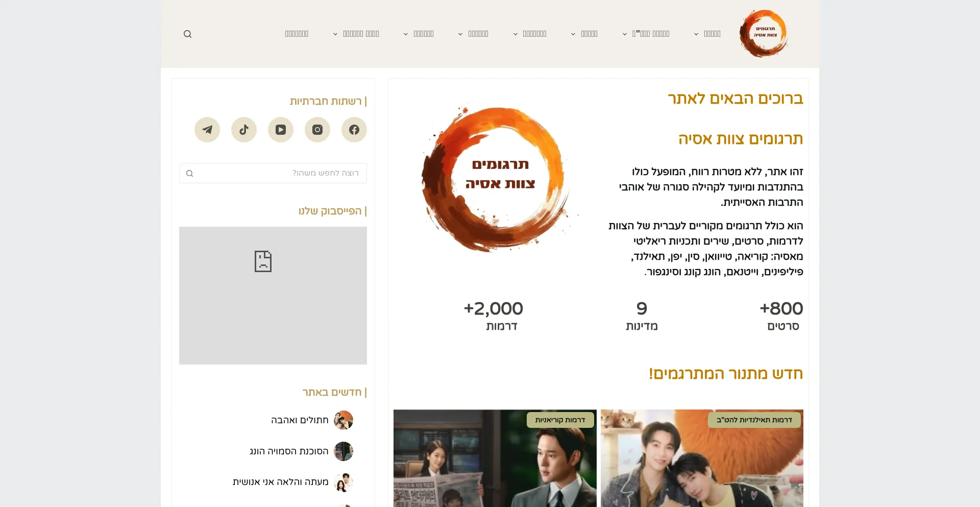This screenshot has width=980, height=507.
Task: Open the nav menu item lacking a chevron
Action: tap(297, 34)
